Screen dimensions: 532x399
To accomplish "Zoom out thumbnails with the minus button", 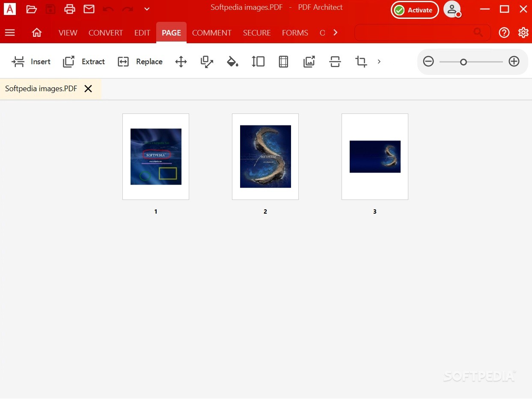I will click(428, 62).
